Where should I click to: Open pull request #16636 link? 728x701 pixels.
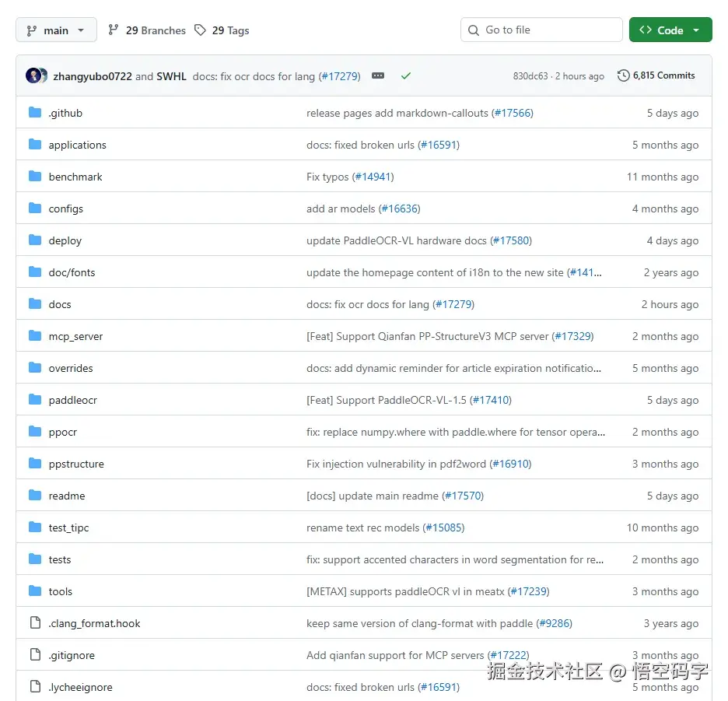399,209
